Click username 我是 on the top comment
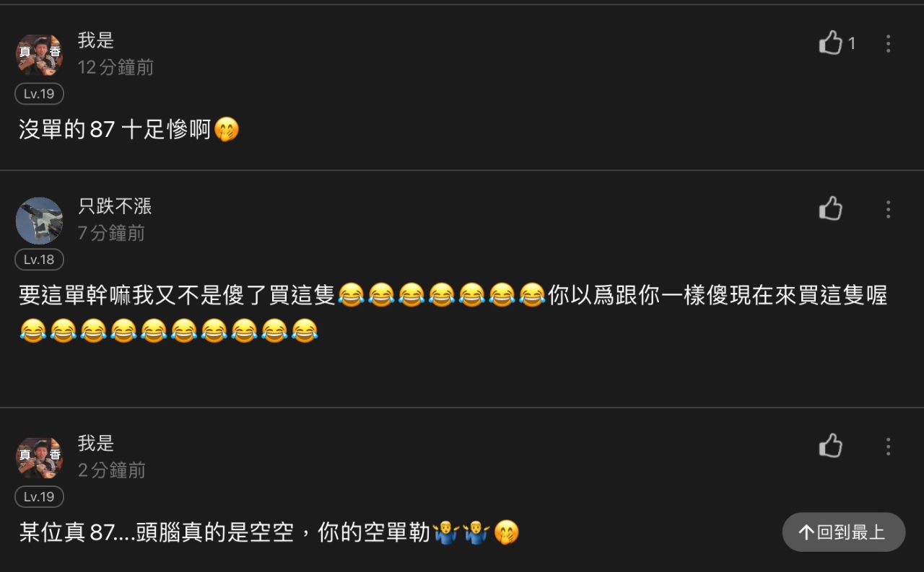The image size is (924, 572). pos(96,40)
